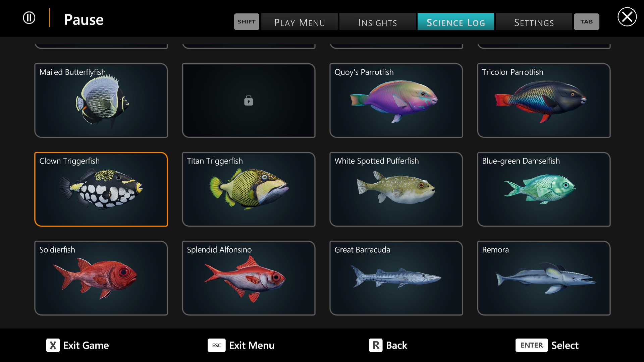Click the X key icon for Exit Game
This screenshot has width=644, height=362.
pyautogui.click(x=53, y=345)
